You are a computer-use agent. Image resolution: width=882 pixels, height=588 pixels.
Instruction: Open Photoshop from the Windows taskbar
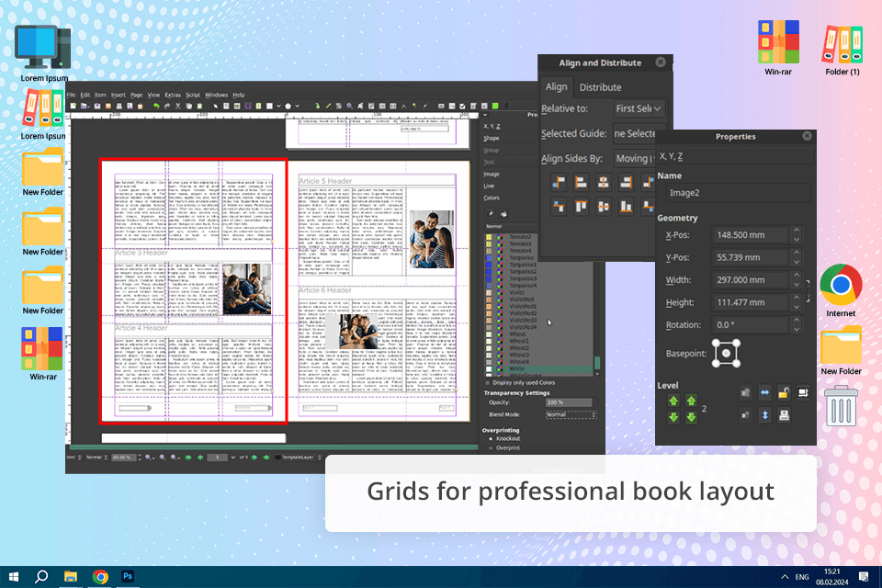coord(129,576)
